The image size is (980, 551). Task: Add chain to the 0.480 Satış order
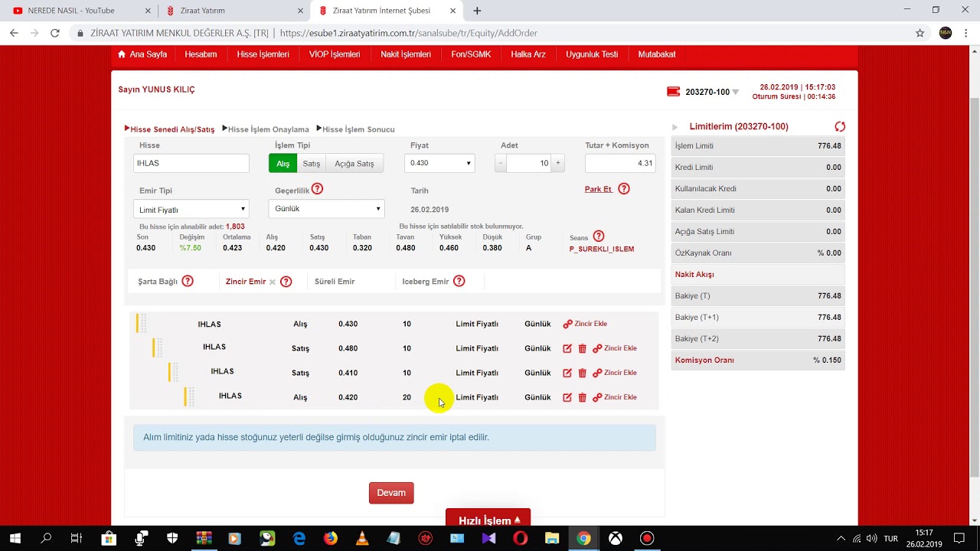click(615, 348)
